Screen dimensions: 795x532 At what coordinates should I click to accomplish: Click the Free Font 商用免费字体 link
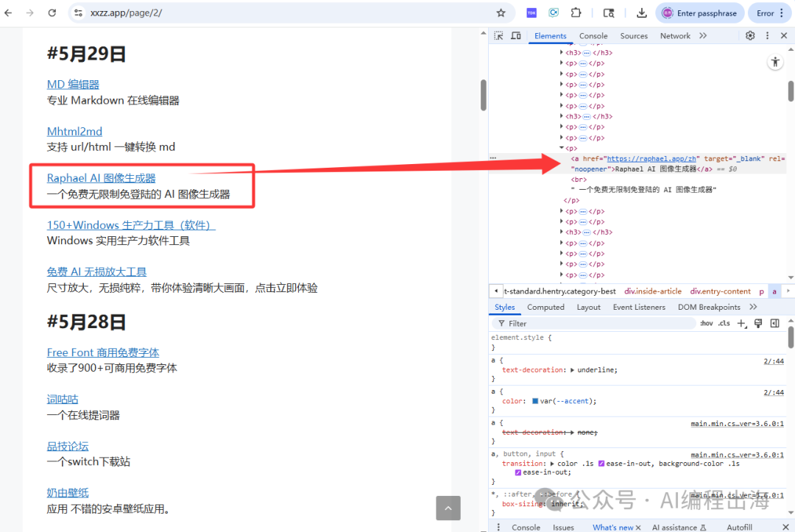click(x=103, y=352)
